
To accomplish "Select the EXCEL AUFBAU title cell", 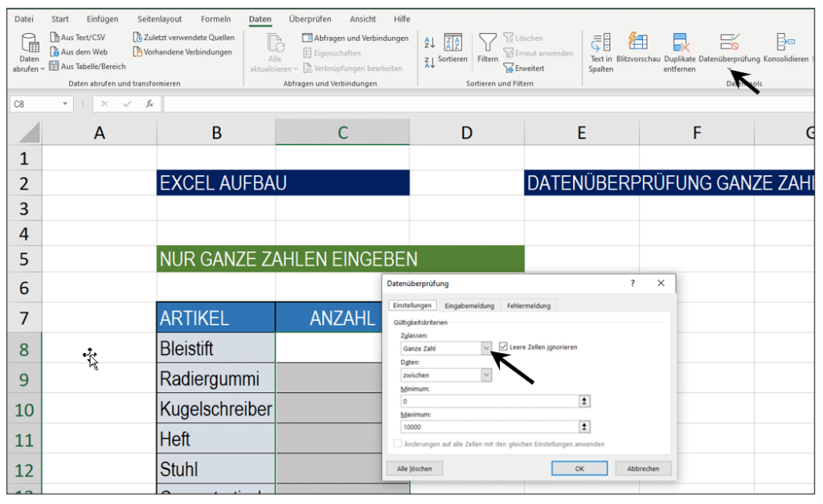I will (283, 182).
